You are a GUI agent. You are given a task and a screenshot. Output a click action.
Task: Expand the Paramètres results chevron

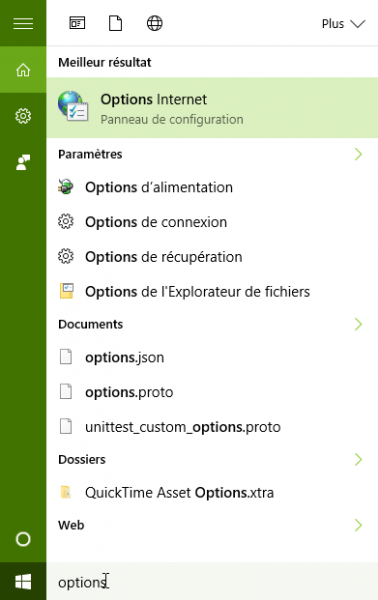click(358, 154)
